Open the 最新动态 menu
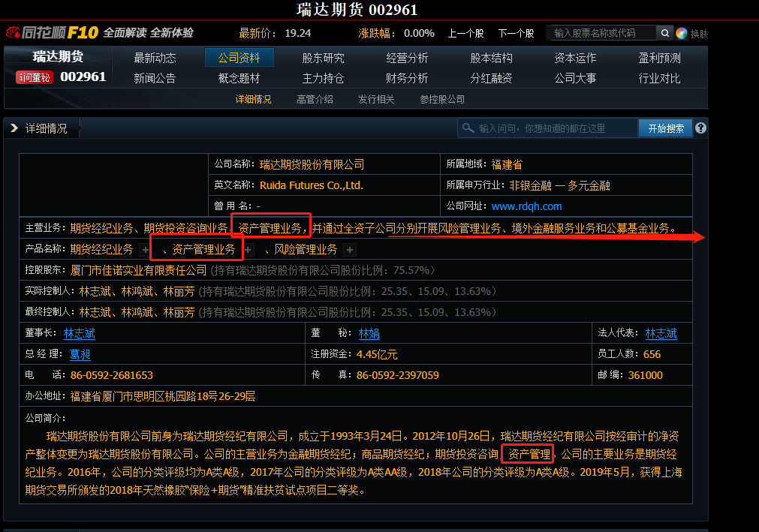This screenshot has height=532, width=759. tap(155, 58)
